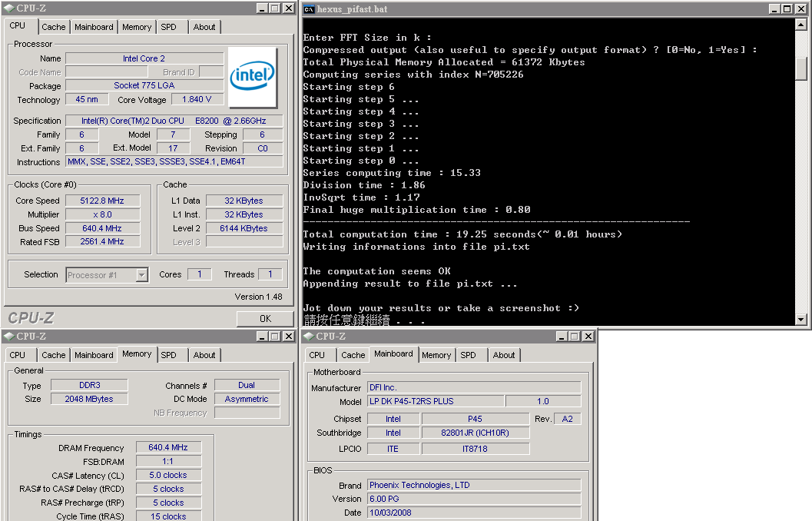The image size is (812, 521).
Task: Switch to the Cache tab in the top CPU-Z window
Action: coord(53,27)
